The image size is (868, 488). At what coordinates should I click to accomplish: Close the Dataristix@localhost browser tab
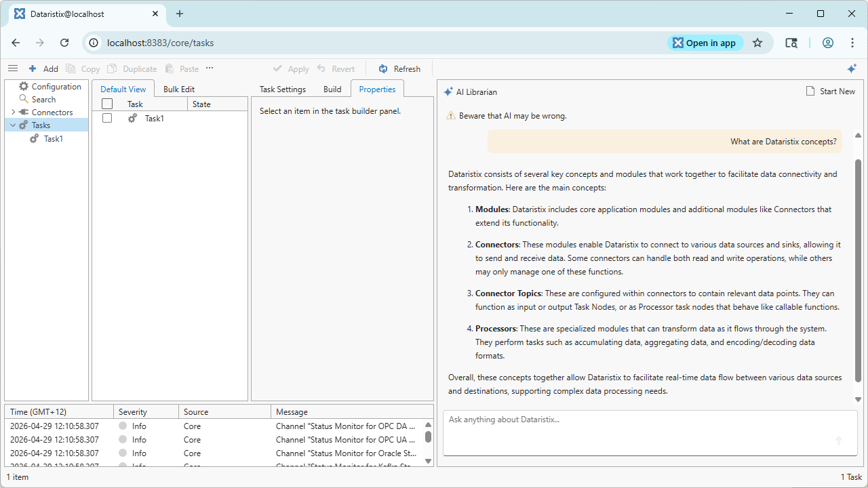click(x=156, y=14)
